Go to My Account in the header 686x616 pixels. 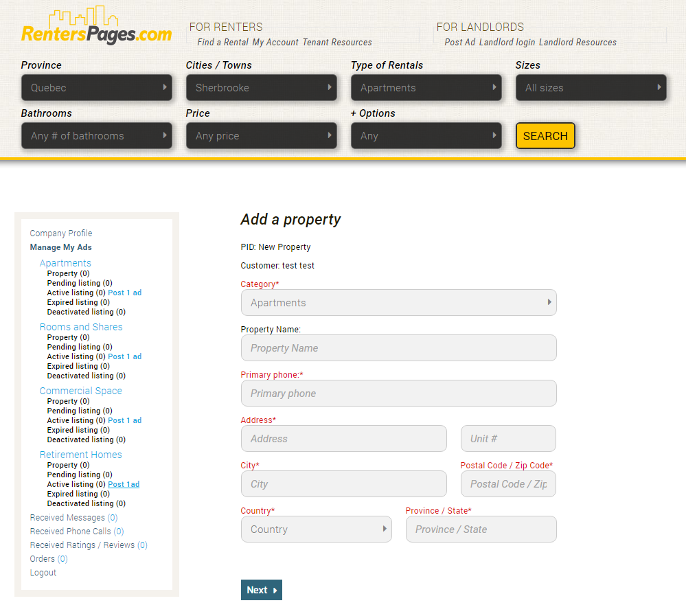tap(275, 42)
